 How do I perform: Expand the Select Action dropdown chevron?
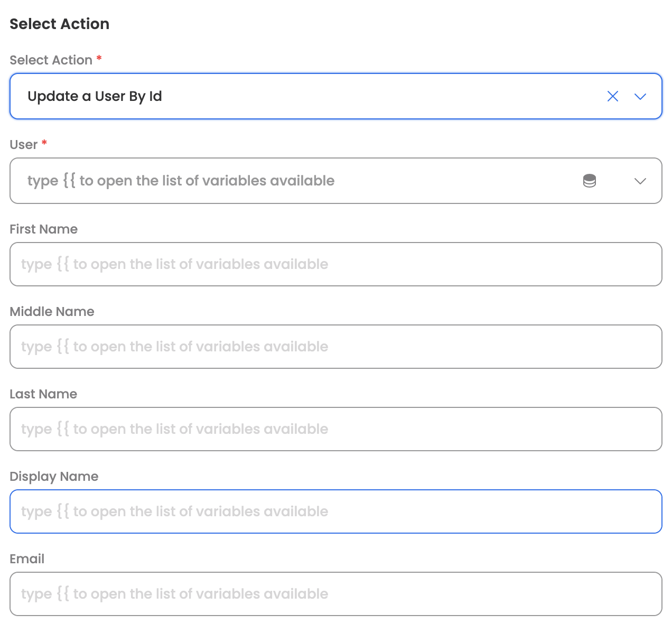(x=640, y=96)
